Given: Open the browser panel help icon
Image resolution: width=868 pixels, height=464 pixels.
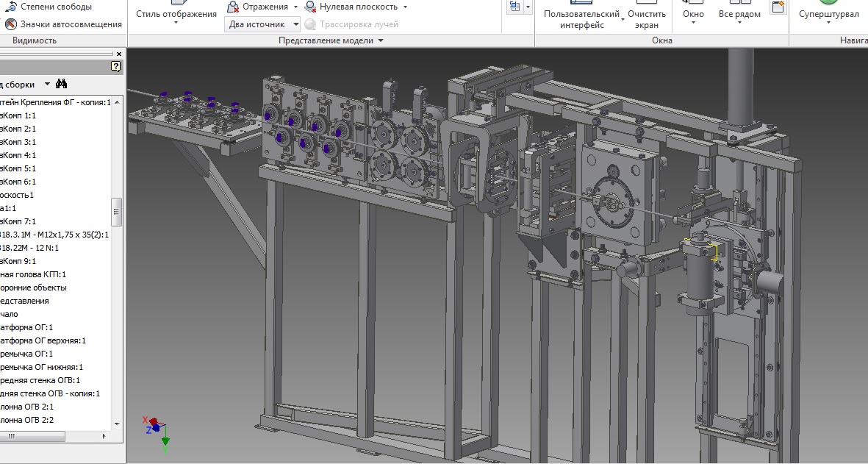Looking at the screenshot, I should [x=116, y=67].
